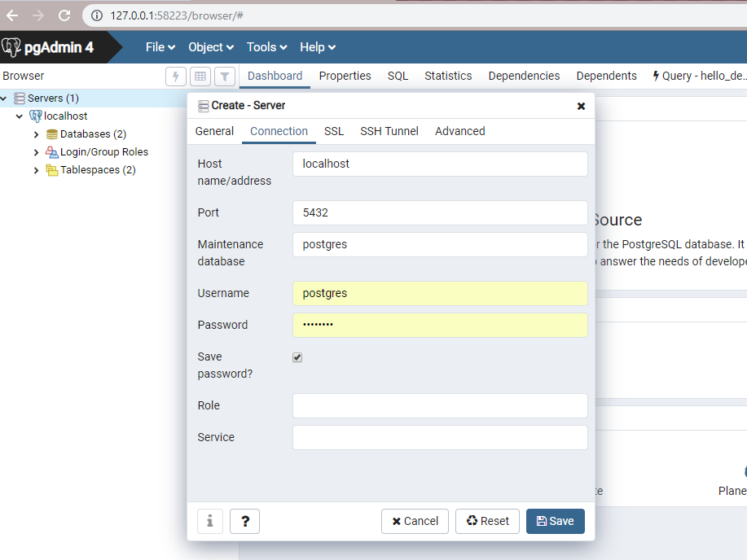Image resolution: width=747 pixels, height=560 pixels.
Task: Expand the Login/Group Roles node
Action: 36,152
